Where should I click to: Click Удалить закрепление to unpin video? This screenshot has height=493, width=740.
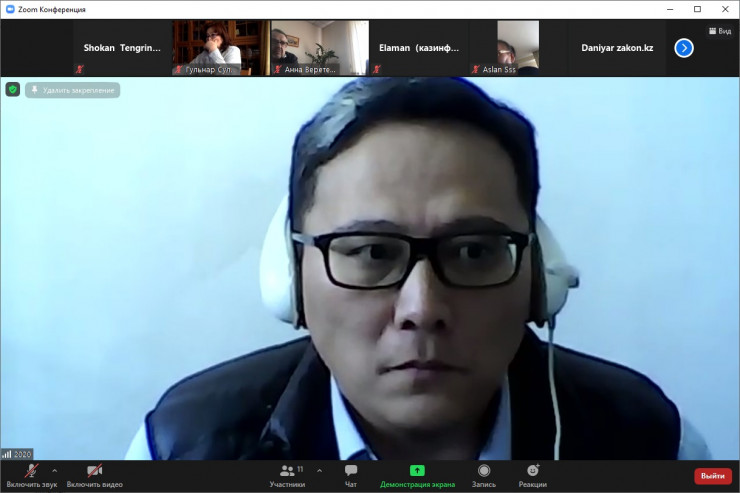pos(72,90)
